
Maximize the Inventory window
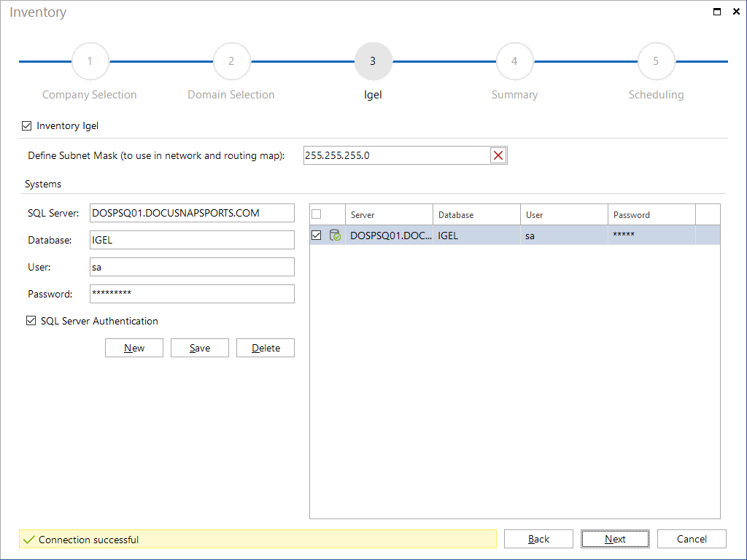pyautogui.click(x=716, y=12)
